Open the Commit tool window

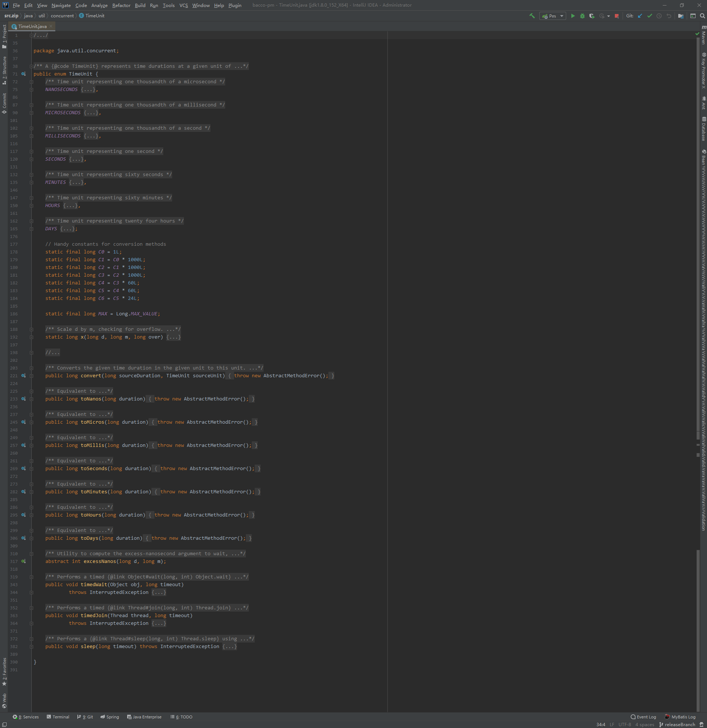point(4,103)
